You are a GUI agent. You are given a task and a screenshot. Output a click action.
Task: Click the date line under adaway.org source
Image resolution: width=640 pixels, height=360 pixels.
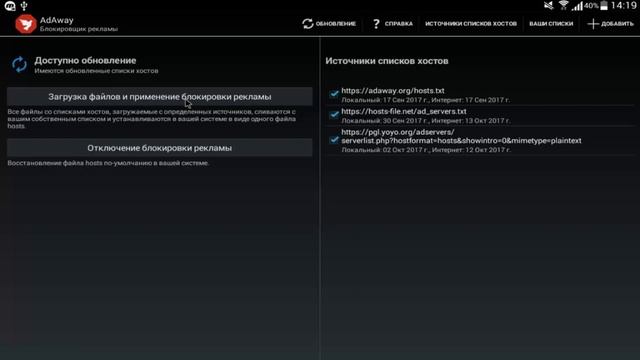(425, 100)
